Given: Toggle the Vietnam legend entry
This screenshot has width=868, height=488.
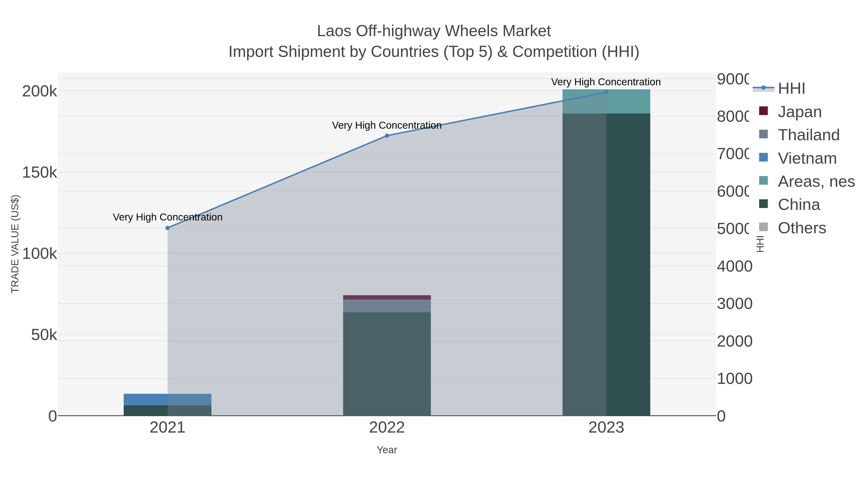Looking at the screenshot, I should 798,158.
